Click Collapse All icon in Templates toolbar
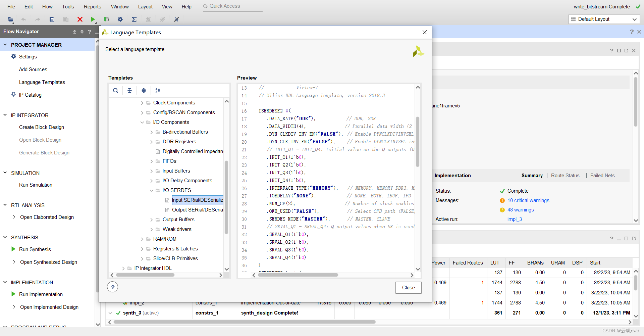644x336 pixels. tap(129, 90)
